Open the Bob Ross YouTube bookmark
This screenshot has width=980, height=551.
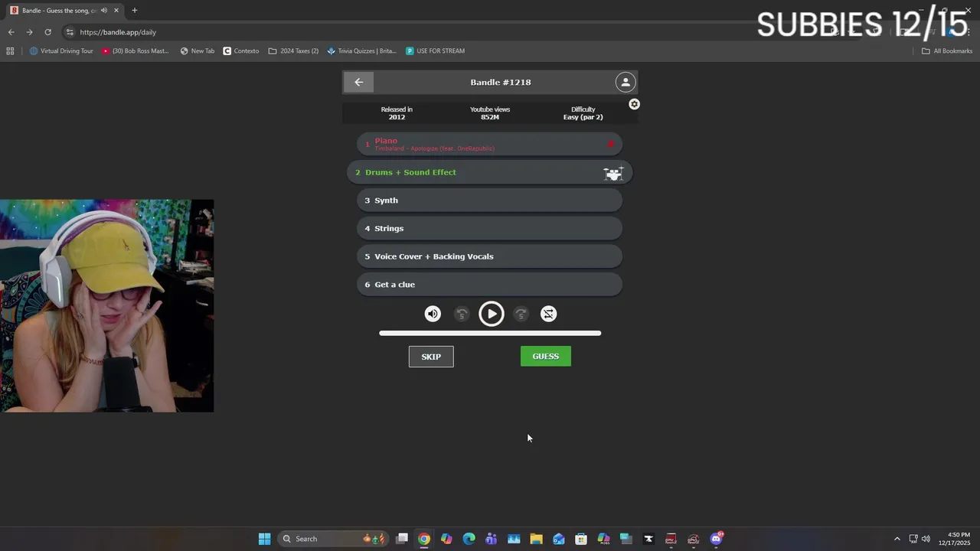(x=136, y=51)
